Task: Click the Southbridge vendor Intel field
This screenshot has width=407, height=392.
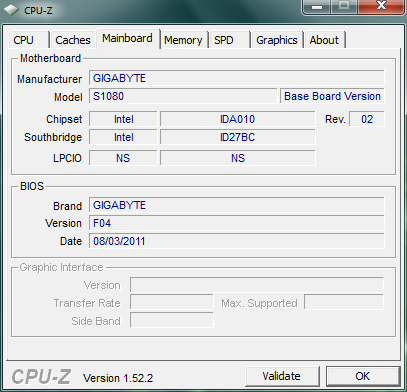Action: click(x=123, y=137)
